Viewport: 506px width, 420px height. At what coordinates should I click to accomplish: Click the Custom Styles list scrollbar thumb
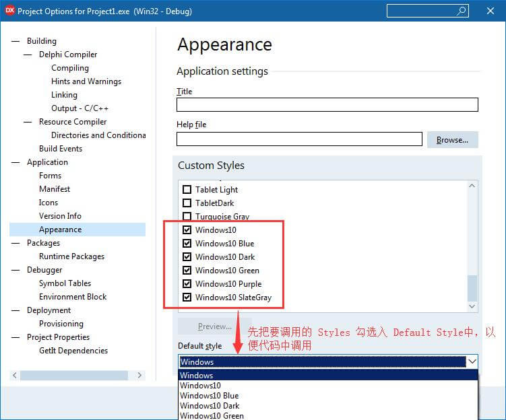472,288
